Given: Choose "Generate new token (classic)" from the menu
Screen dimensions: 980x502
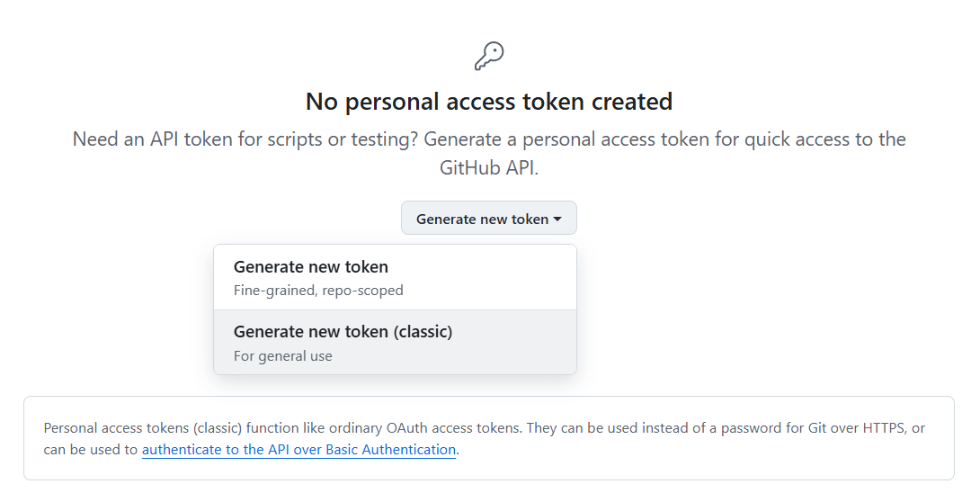Looking at the screenshot, I should pyautogui.click(x=343, y=332).
